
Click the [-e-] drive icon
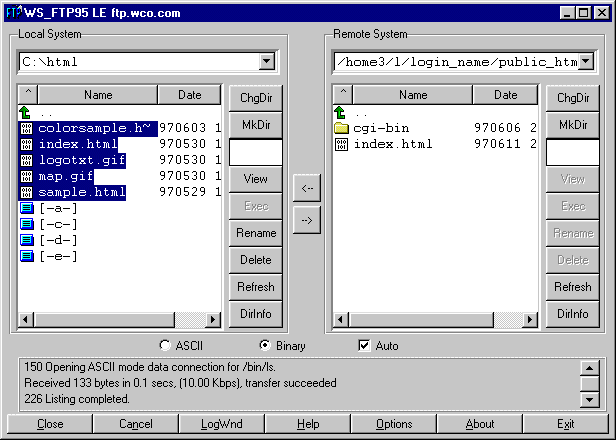coord(27,256)
